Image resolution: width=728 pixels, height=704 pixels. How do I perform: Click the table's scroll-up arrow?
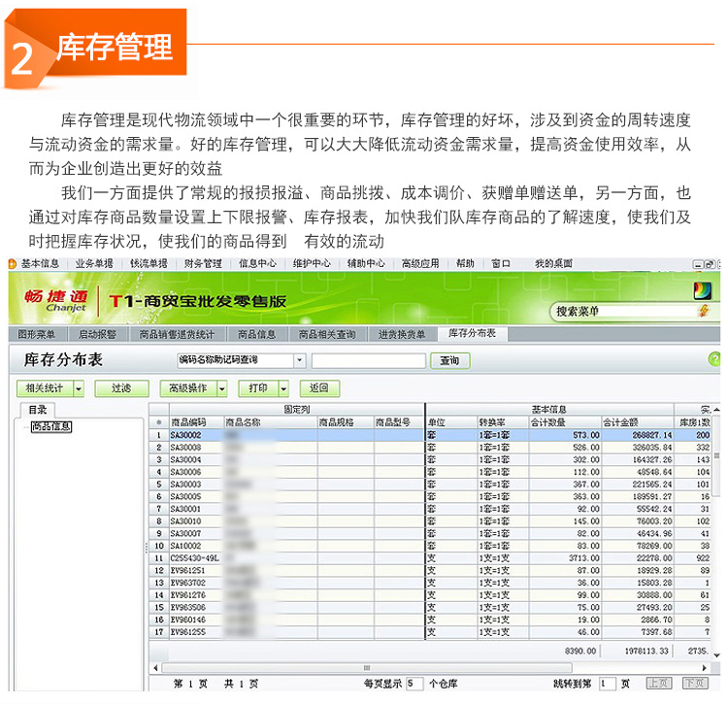pos(716,410)
